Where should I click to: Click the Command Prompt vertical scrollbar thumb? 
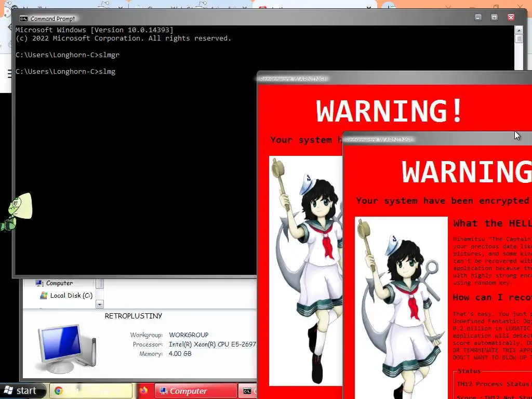pos(519,38)
